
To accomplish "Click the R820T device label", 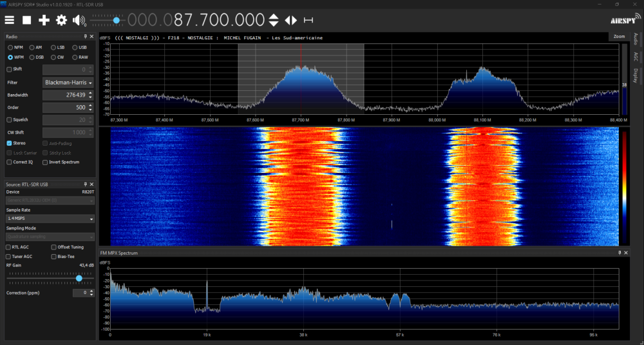I will point(88,192).
